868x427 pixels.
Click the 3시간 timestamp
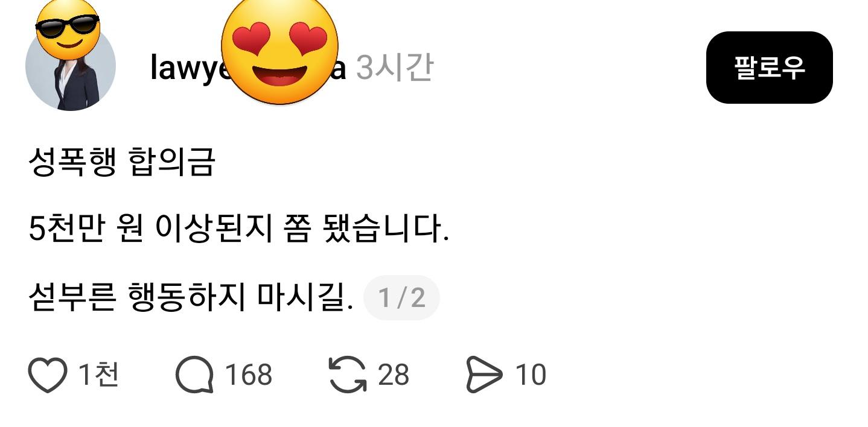click(395, 68)
